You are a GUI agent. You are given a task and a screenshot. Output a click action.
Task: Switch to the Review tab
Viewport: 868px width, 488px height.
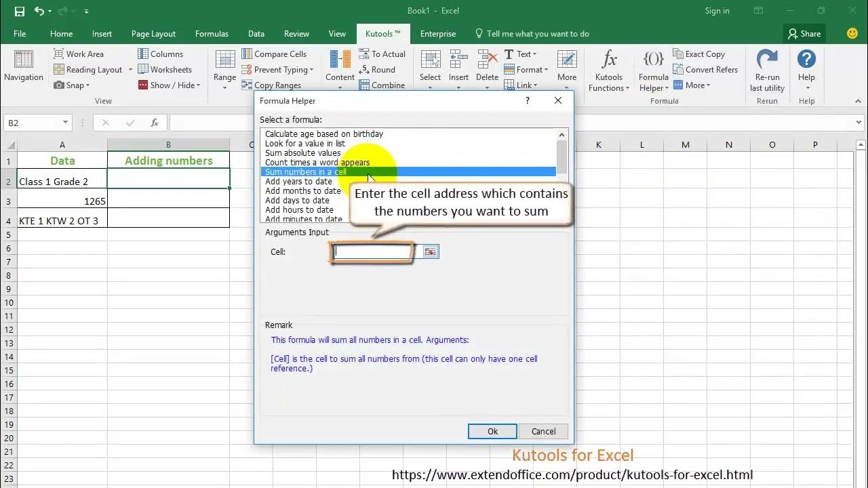tap(296, 33)
